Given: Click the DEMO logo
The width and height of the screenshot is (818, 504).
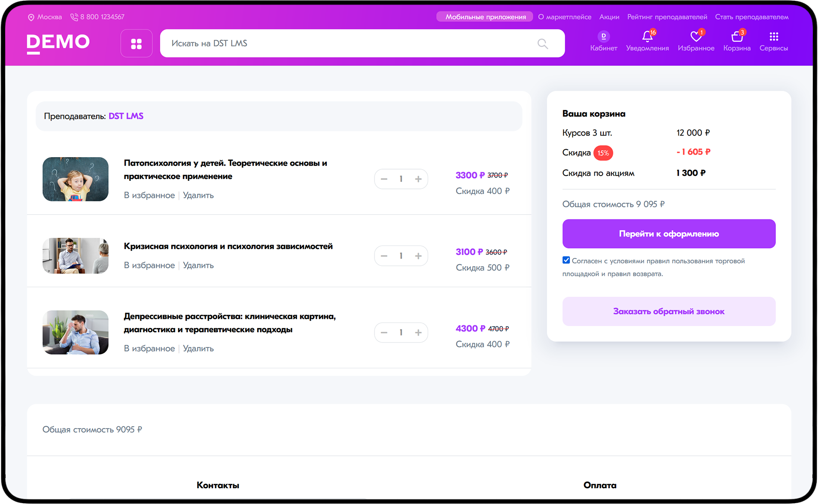Looking at the screenshot, I should (58, 43).
